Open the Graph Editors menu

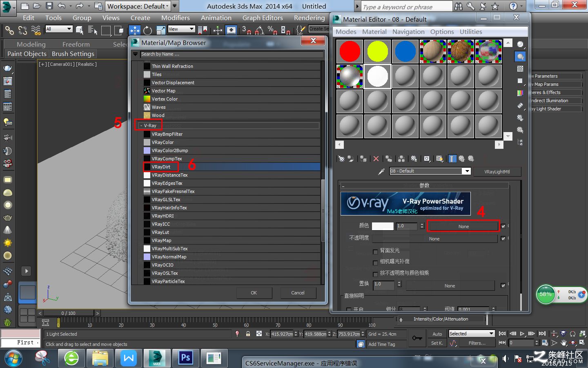[263, 18]
